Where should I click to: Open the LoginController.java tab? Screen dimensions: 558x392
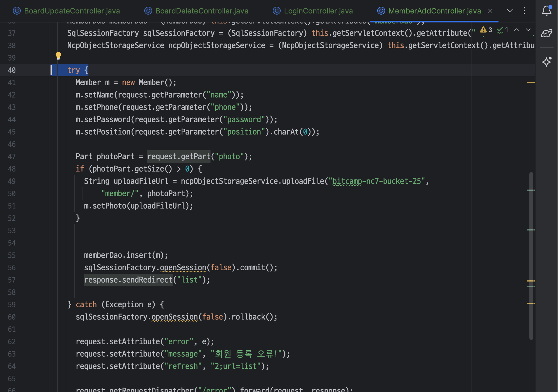point(318,11)
